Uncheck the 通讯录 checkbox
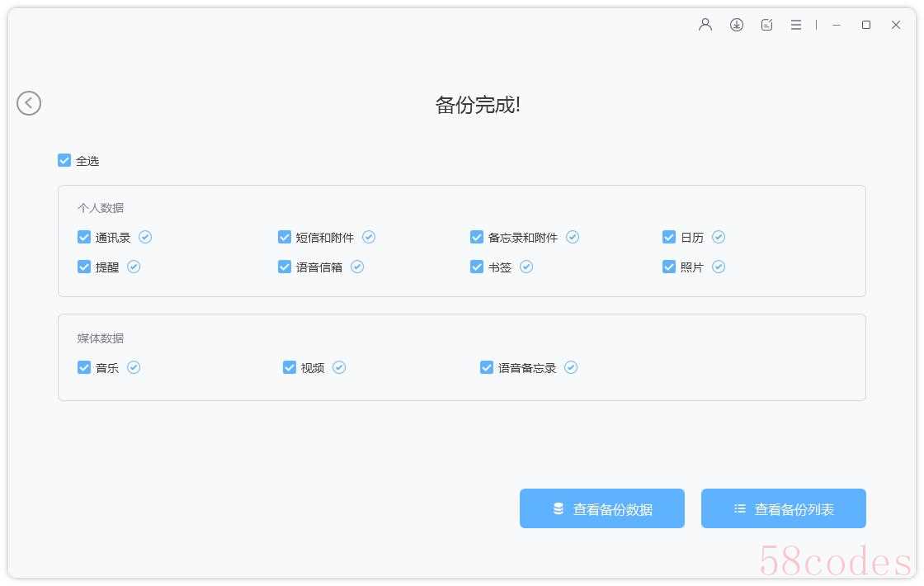 (x=83, y=237)
